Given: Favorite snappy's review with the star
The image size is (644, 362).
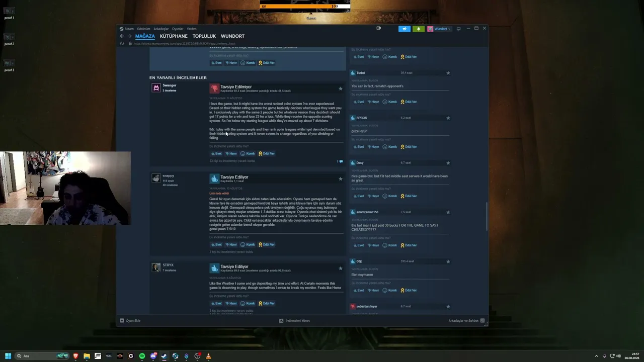Looking at the screenshot, I should [341, 178].
